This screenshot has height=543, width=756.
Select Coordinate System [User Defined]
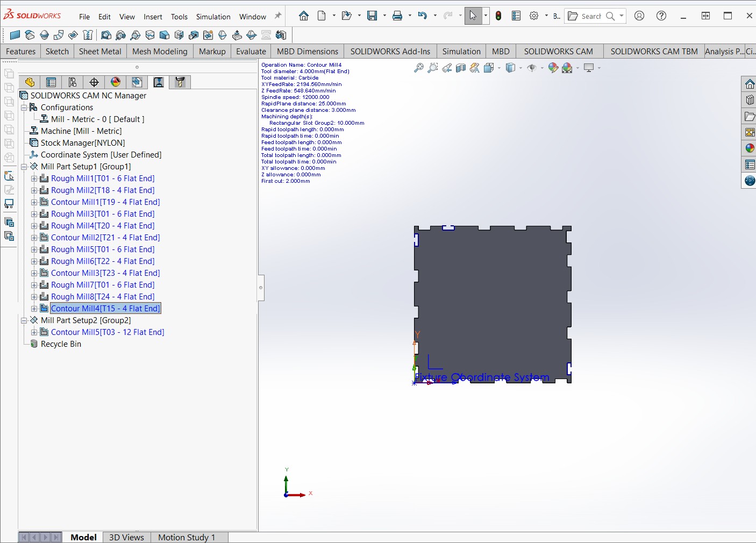tap(101, 155)
